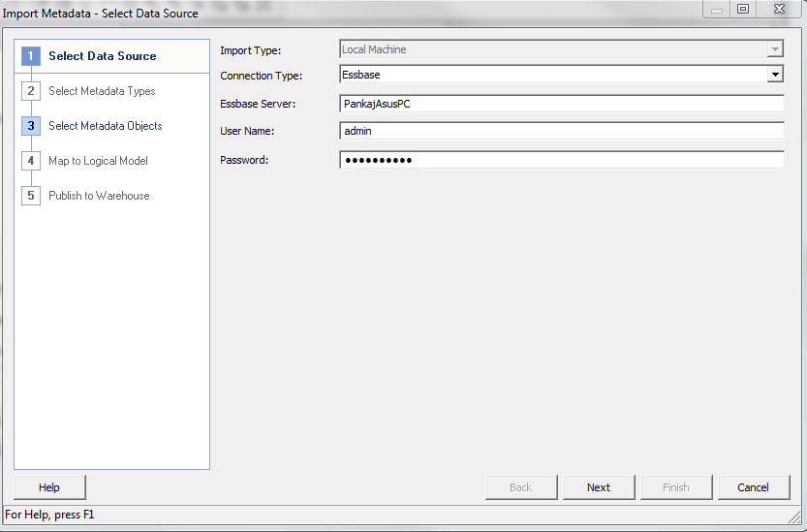
Task: Click the step 4 number icon
Action: (31, 161)
